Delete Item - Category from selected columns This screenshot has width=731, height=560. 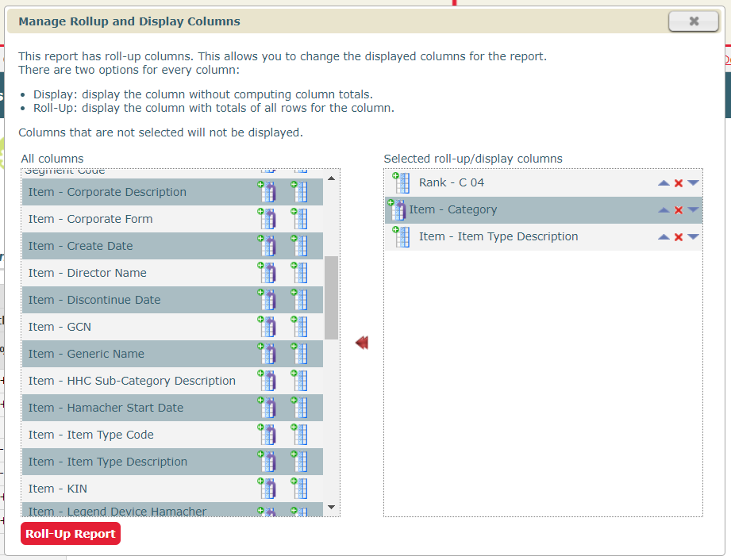679,210
